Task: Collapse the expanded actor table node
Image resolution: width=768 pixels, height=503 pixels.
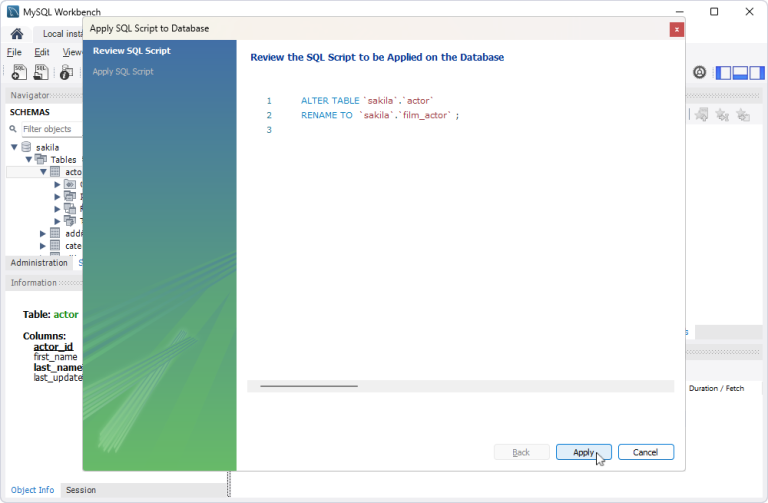Action: (43, 172)
